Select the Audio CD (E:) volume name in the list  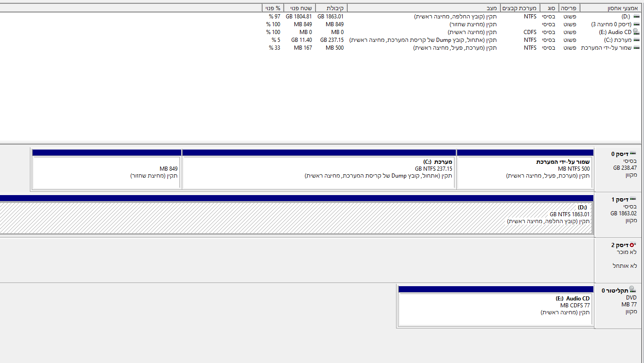pos(615,32)
